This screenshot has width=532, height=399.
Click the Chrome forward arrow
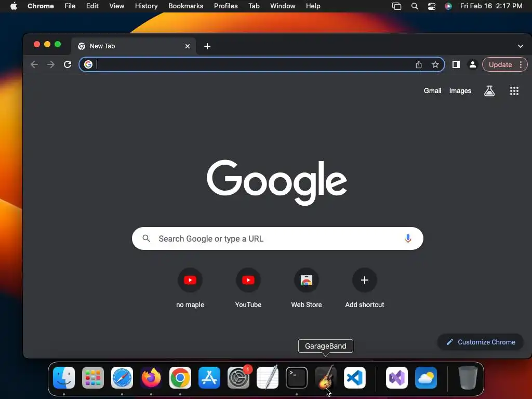(51, 64)
